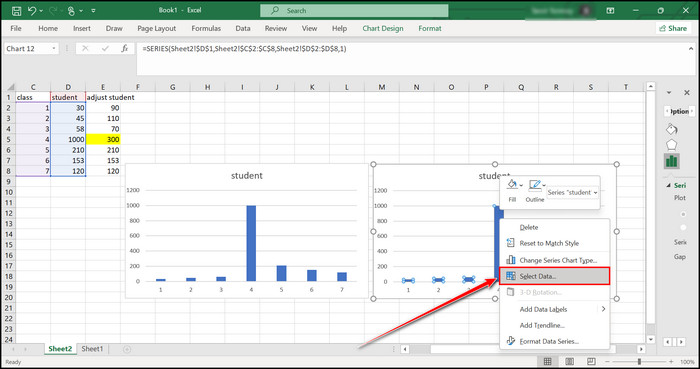This screenshot has height=369, width=700.
Task: Open Fill & Line paint bucket tab
Action: pyautogui.click(x=671, y=129)
